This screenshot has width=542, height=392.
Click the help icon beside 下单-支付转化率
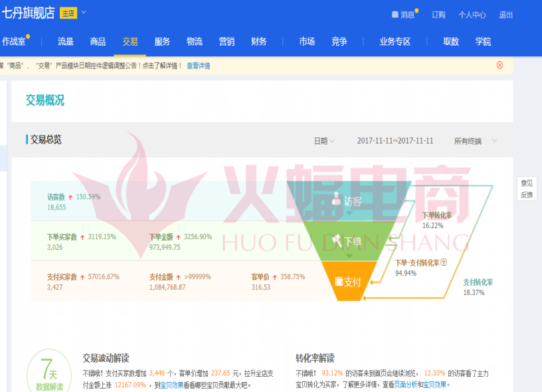tap(444, 262)
